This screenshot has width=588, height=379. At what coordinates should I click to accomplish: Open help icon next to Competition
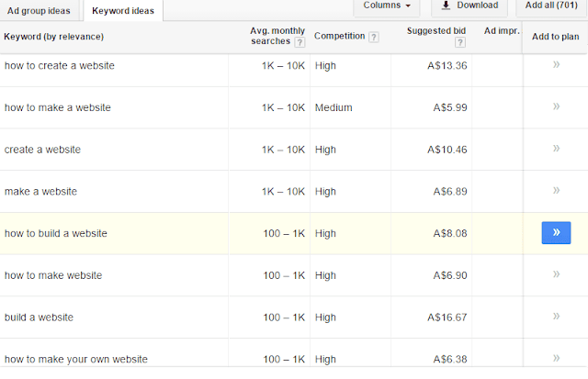(374, 37)
